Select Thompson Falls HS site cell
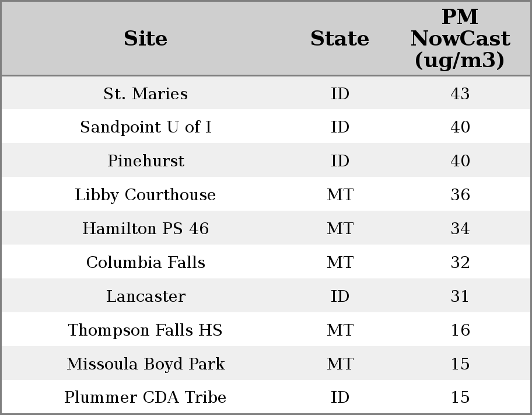Screen dimensions: 532x415 [145, 330]
